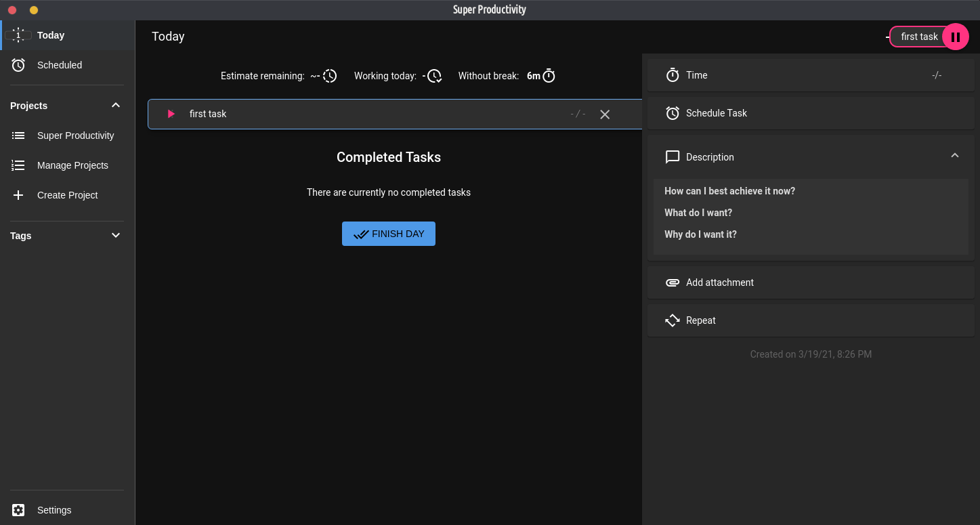Open the Today view

click(x=68, y=35)
